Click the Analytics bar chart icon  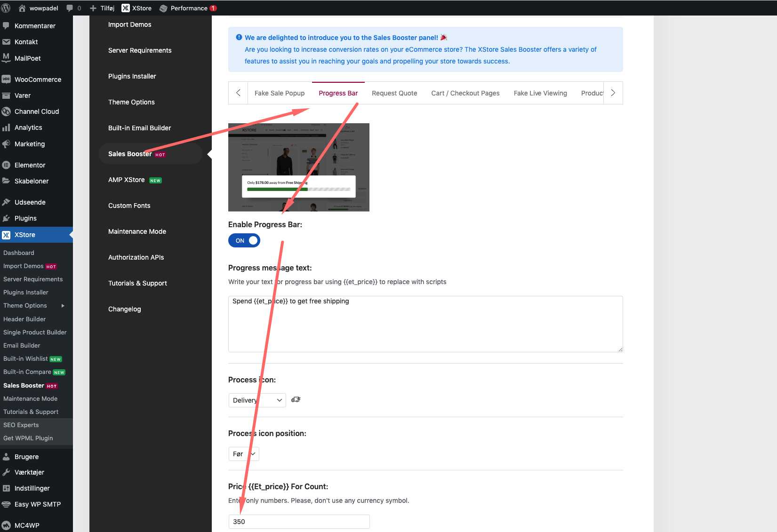pos(6,127)
